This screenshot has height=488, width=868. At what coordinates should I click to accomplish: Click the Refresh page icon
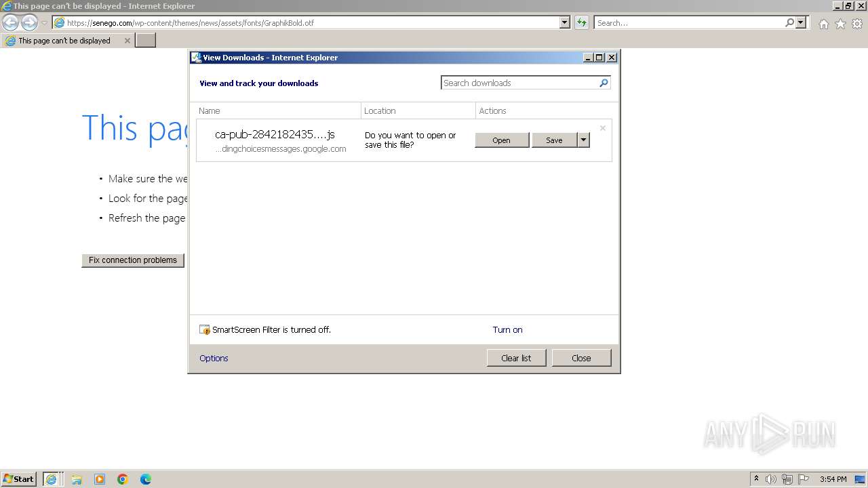click(581, 22)
